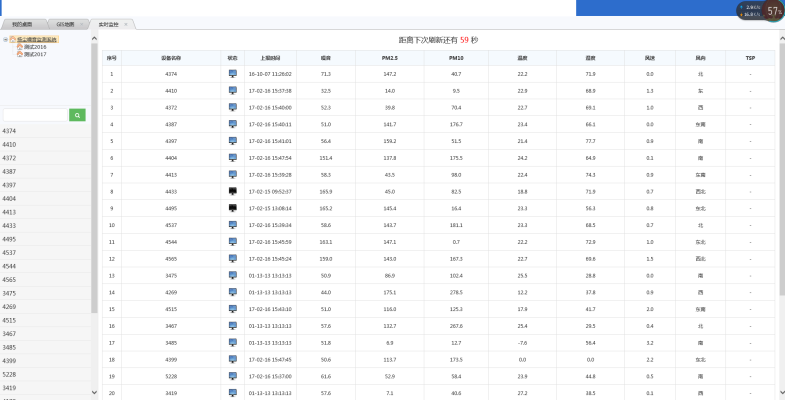Click the status monitor icon in row 20
This screenshot has width=785, height=400.
[x=233, y=393]
